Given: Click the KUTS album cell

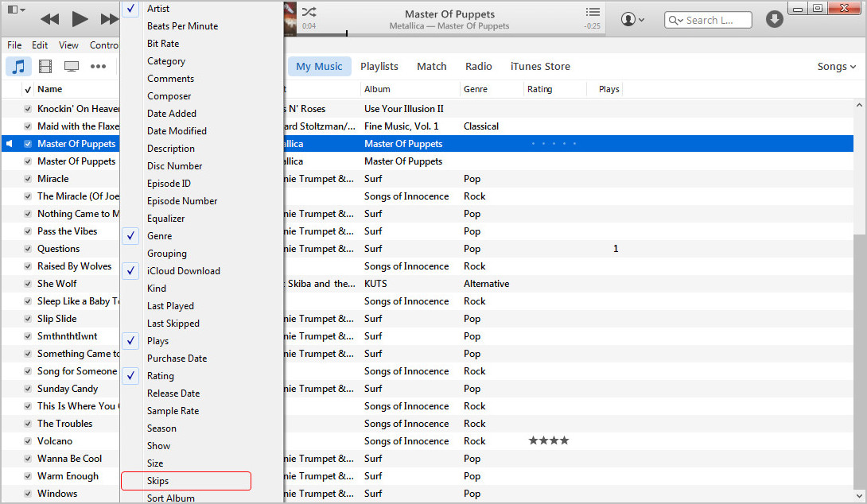Looking at the screenshot, I should (375, 284).
